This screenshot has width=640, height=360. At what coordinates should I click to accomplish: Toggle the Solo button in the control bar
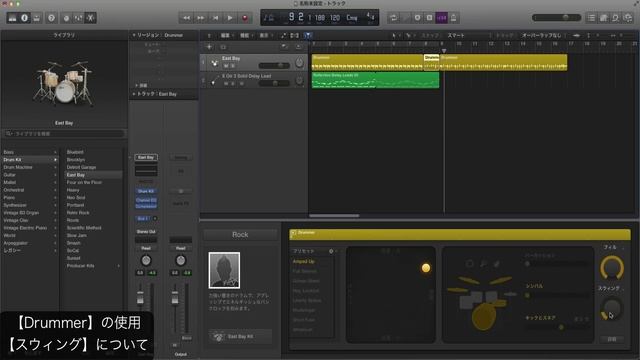[x=429, y=18]
